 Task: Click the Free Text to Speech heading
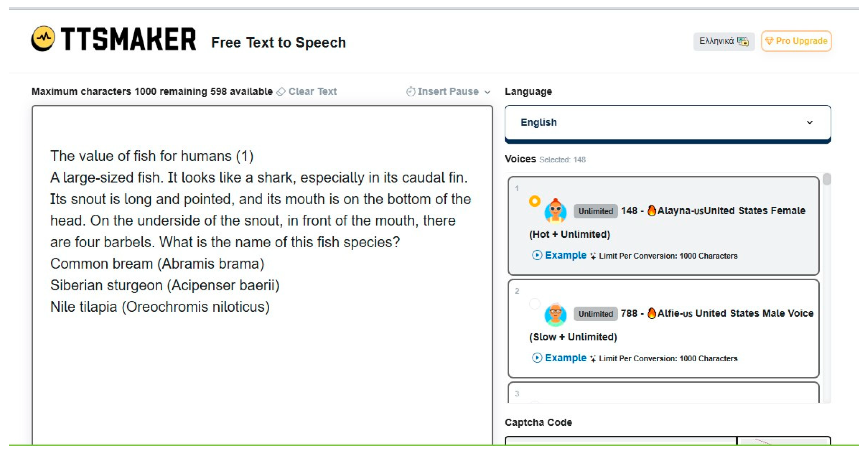pos(278,43)
